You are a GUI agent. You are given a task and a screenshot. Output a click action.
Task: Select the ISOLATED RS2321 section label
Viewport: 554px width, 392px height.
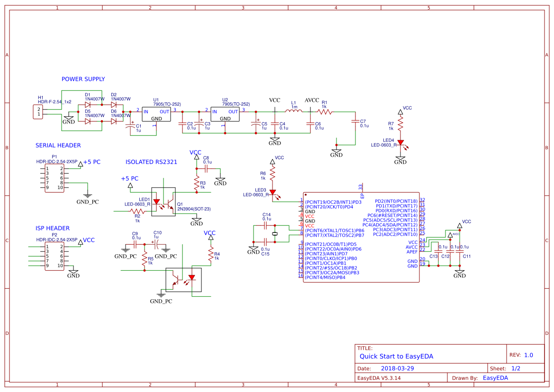(x=151, y=161)
